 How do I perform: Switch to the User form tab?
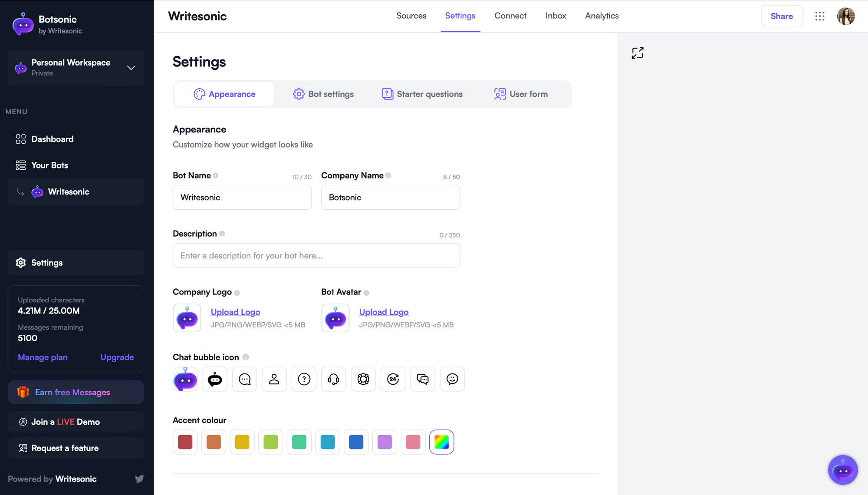pos(521,94)
